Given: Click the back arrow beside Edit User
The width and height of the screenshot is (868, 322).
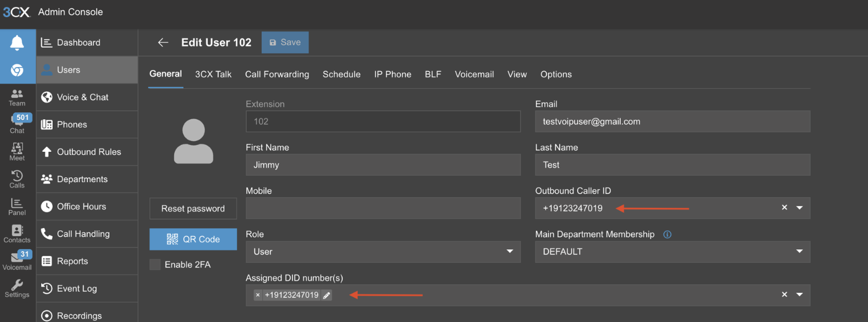Looking at the screenshot, I should pos(163,42).
